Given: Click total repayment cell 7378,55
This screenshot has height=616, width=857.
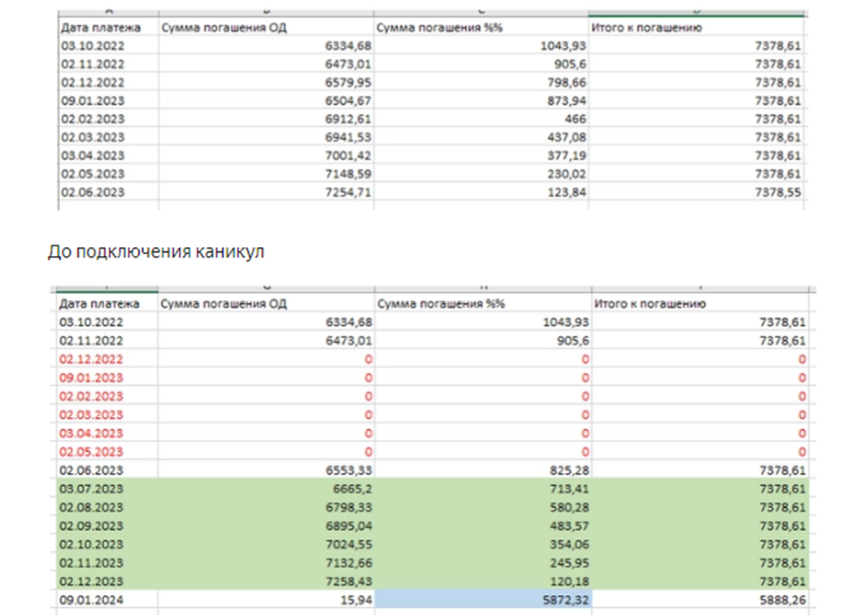Looking at the screenshot, I should coord(696,193).
